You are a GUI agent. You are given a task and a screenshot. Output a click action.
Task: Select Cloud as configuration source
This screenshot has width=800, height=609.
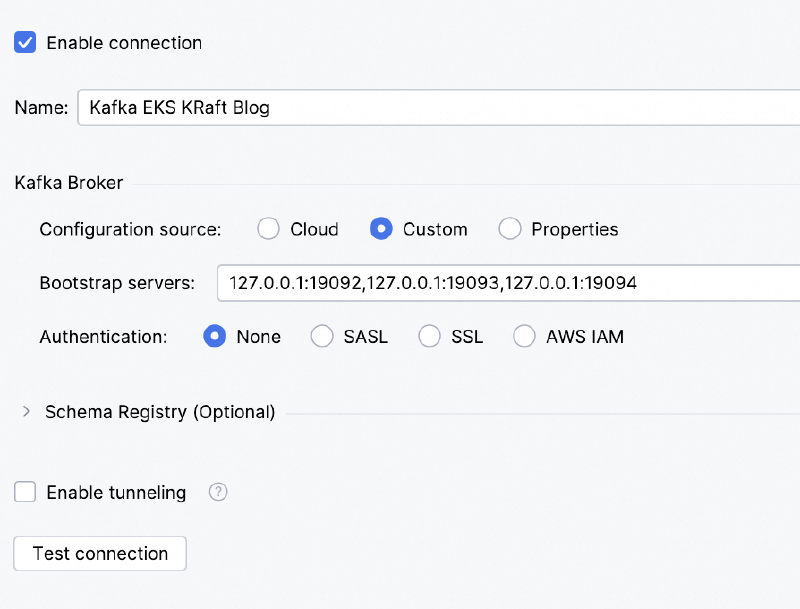click(268, 229)
